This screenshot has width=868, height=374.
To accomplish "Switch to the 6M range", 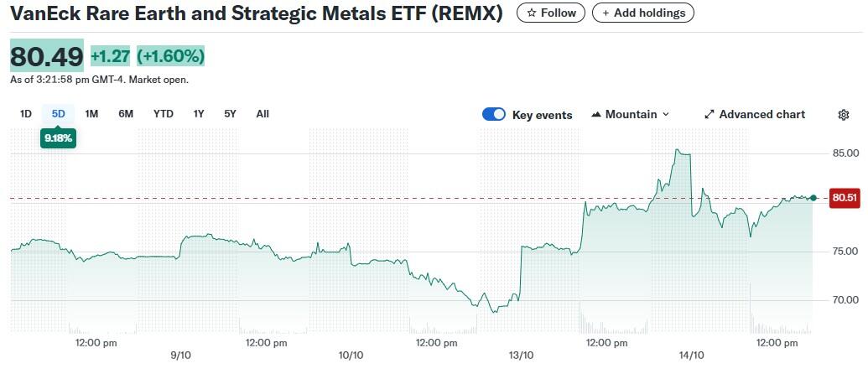I will point(126,114).
